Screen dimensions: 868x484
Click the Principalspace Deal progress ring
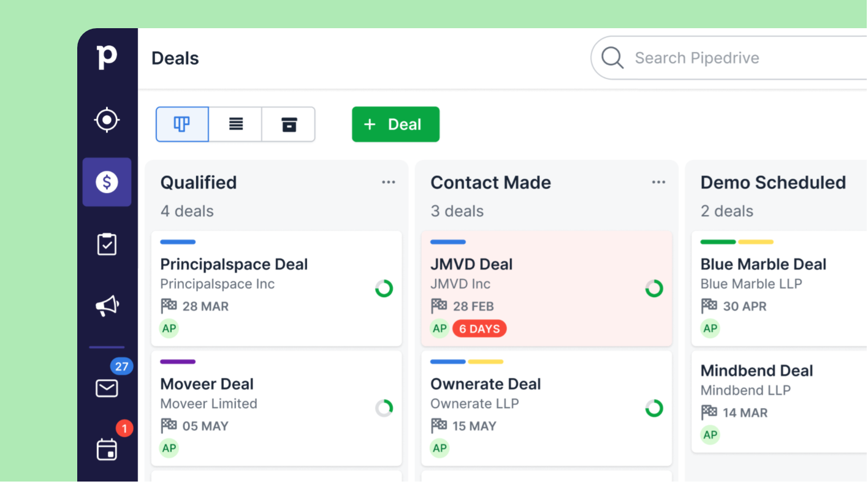384,289
